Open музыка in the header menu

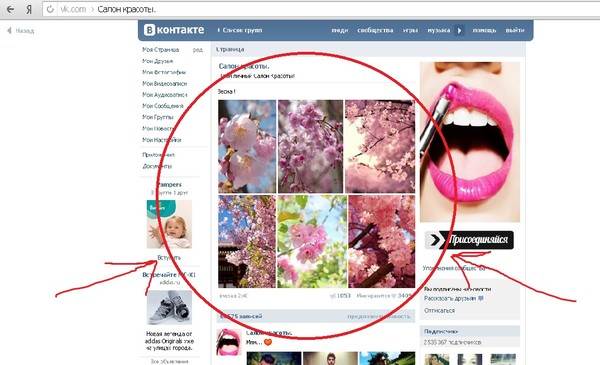[x=439, y=30]
